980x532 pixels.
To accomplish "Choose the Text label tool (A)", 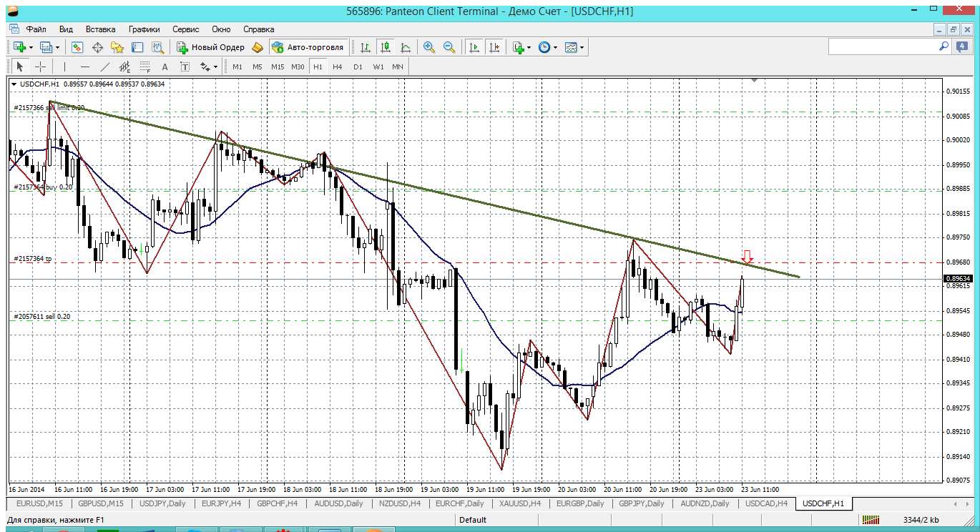I will click(165, 66).
